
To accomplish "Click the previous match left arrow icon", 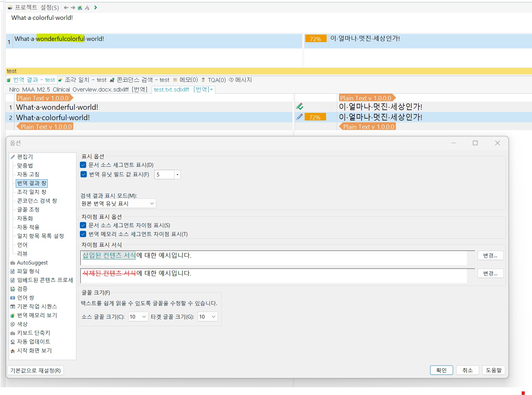I will point(66,8).
